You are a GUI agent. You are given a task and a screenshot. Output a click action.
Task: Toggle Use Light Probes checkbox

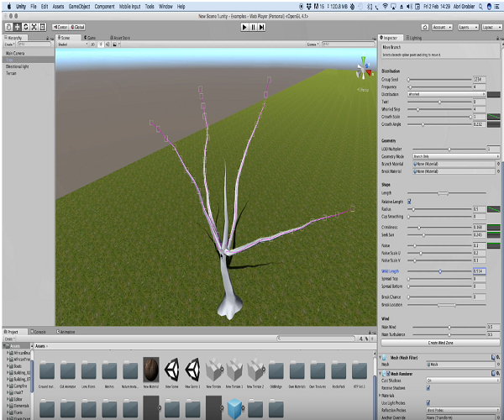[428, 402]
